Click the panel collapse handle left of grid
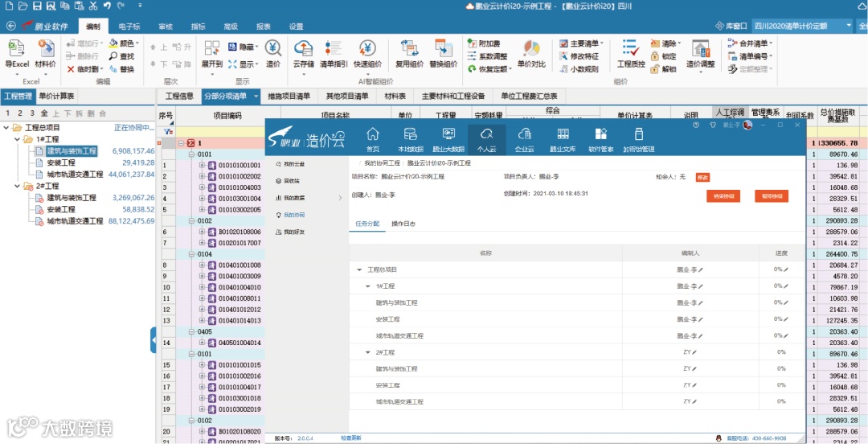The width and height of the screenshot is (868, 444). pyautogui.click(x=154, y=339)
